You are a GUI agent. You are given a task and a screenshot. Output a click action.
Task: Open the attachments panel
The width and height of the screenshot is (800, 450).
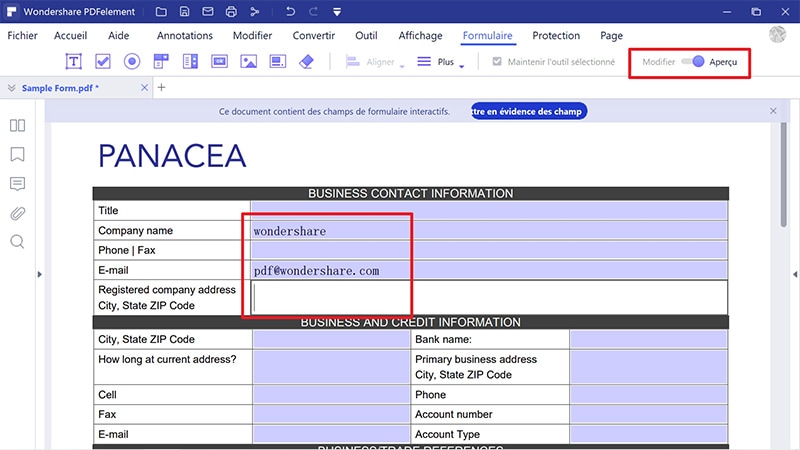17,213
